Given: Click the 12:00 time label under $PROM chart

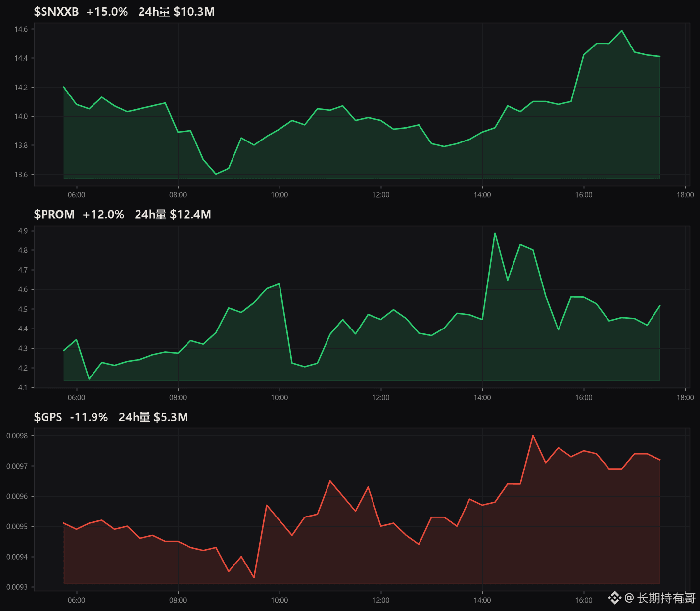Looking at the screenshot, I should click(381, 397).
